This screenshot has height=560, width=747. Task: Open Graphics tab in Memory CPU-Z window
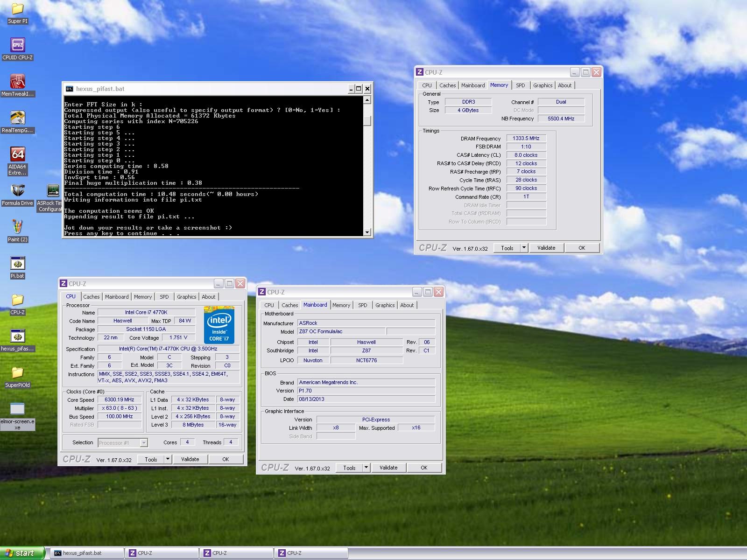543,85
